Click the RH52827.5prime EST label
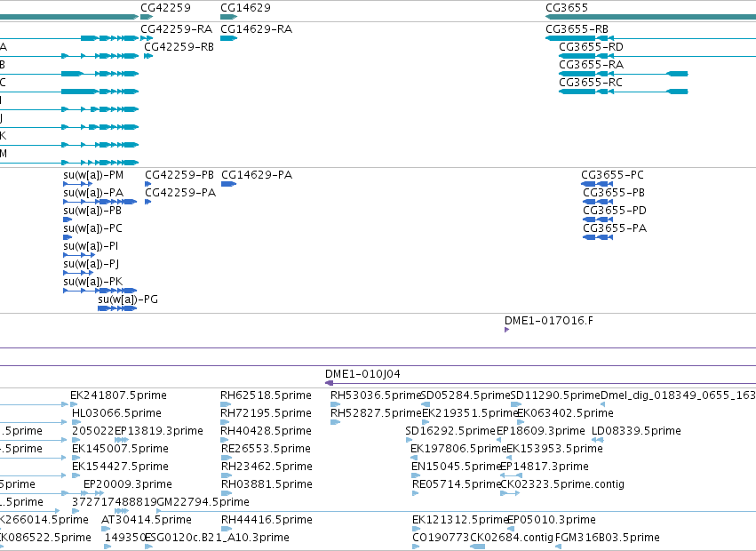756x551 pixels. click(x=376, y=413)
